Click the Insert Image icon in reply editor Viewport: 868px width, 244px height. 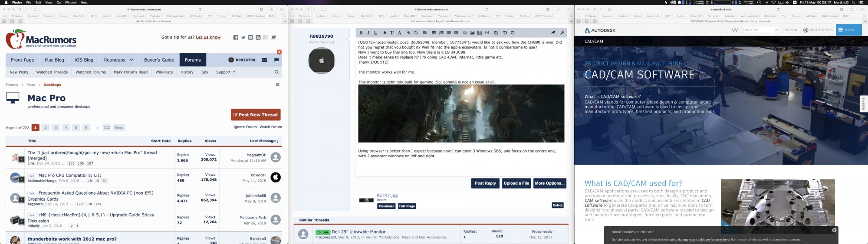click(x=472, y=33)
